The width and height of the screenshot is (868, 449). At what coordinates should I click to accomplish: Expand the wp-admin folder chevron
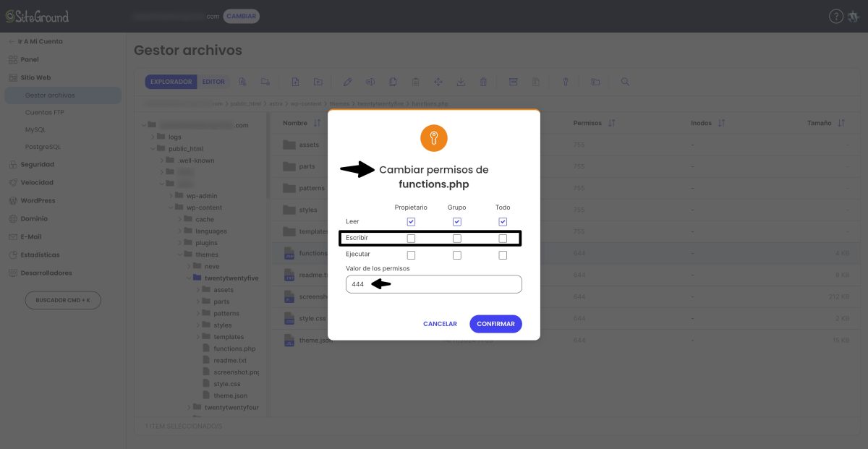tap(171, 196)
